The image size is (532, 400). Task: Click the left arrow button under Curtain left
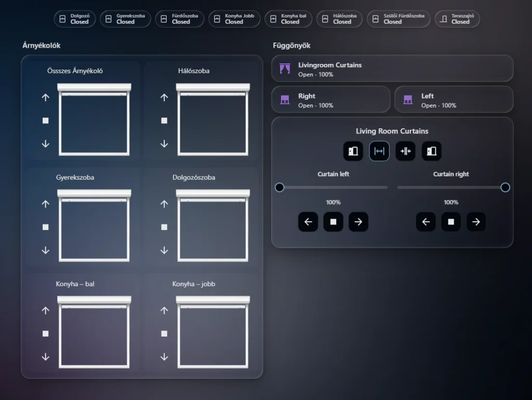pyautogui.click(x=308, y=222)
